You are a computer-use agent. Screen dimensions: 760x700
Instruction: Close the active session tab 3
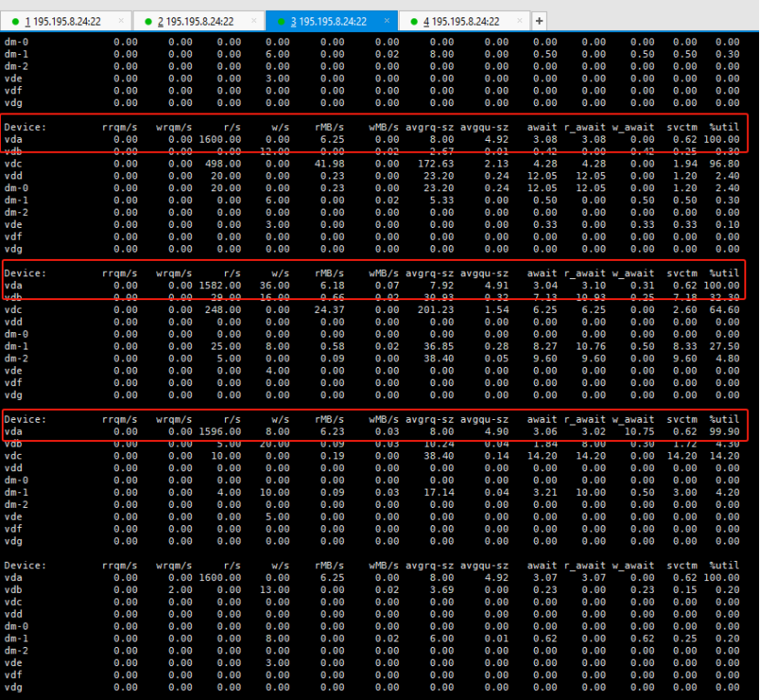point(387,20)
